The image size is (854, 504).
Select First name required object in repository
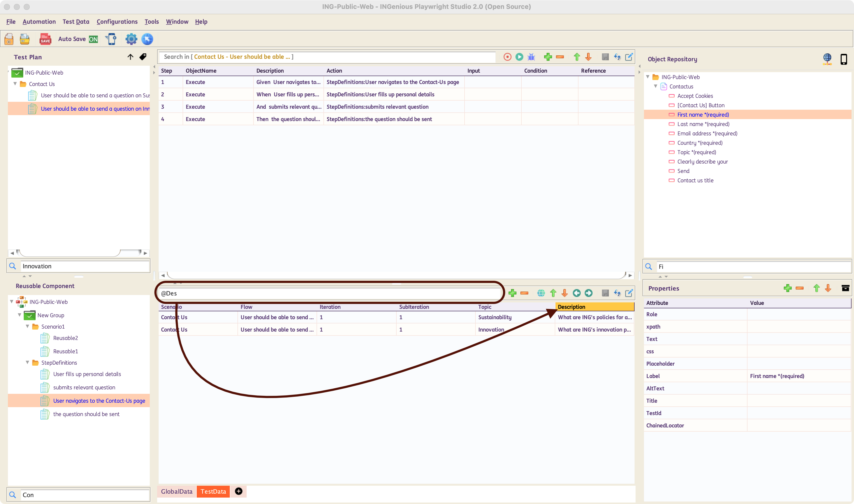[702, 114]
